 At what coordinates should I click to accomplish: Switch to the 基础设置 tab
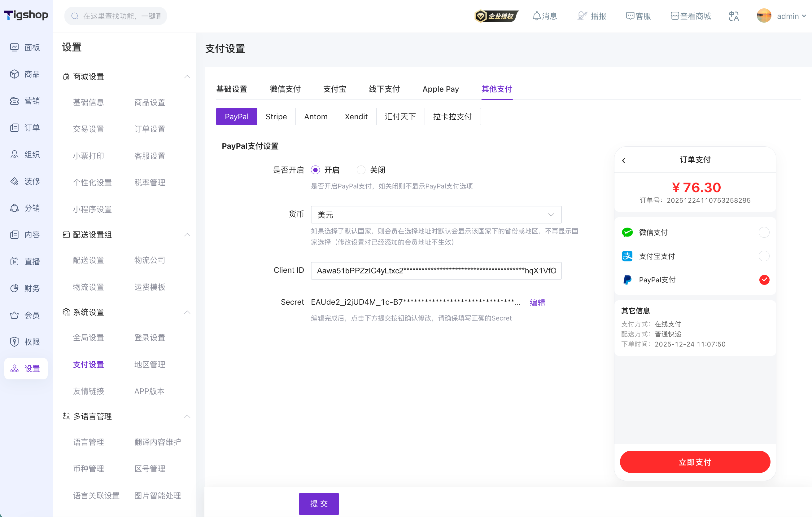tap(231, 89)
